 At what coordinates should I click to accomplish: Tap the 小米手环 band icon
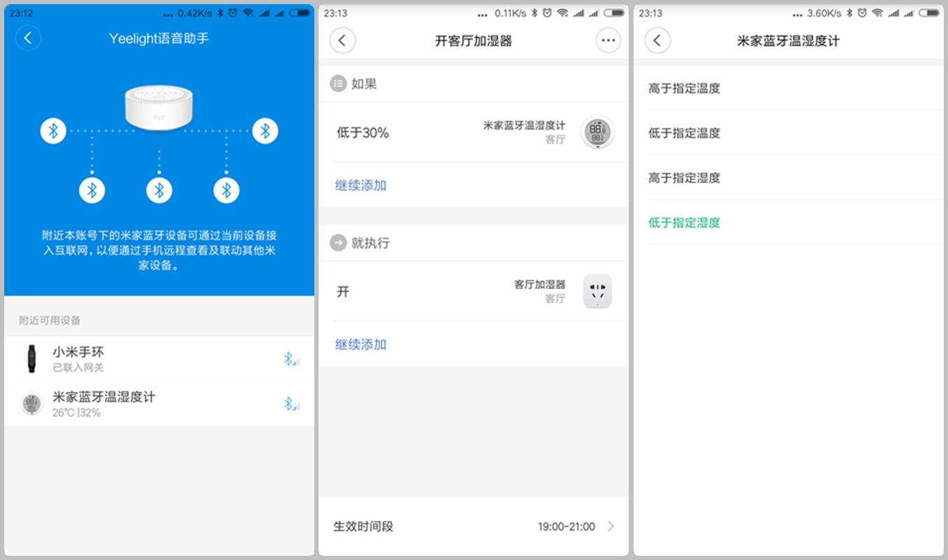pyautogui.click(x=31, y=358)
